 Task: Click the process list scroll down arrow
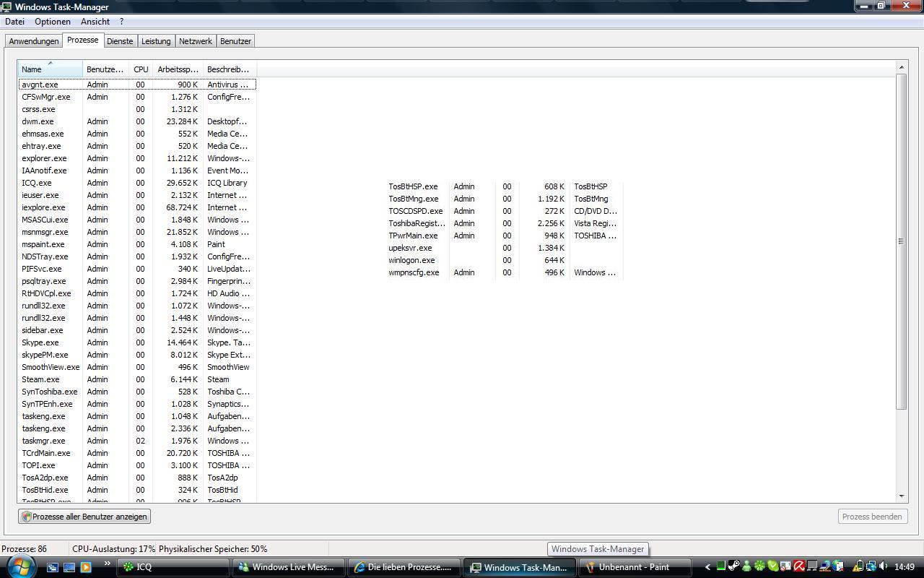[x=901, y=496]
